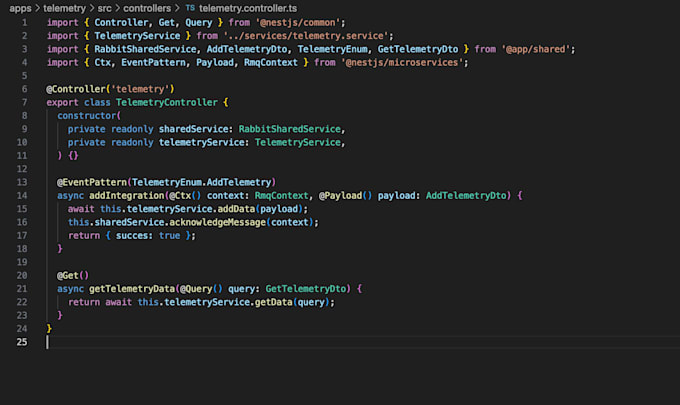Click 'AddTelemetry' enum member on line 13

pos(239,182)
